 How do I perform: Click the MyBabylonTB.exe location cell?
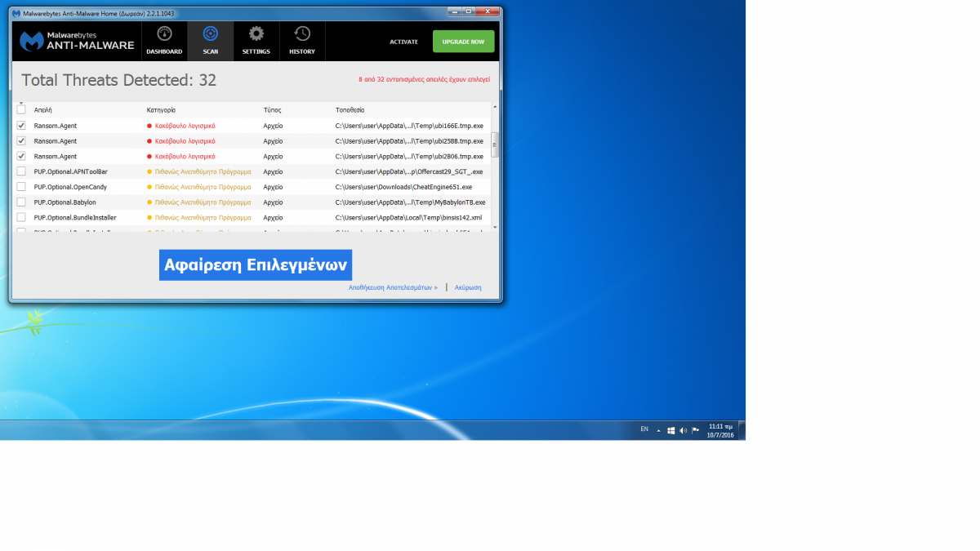[x=410, y=202]
